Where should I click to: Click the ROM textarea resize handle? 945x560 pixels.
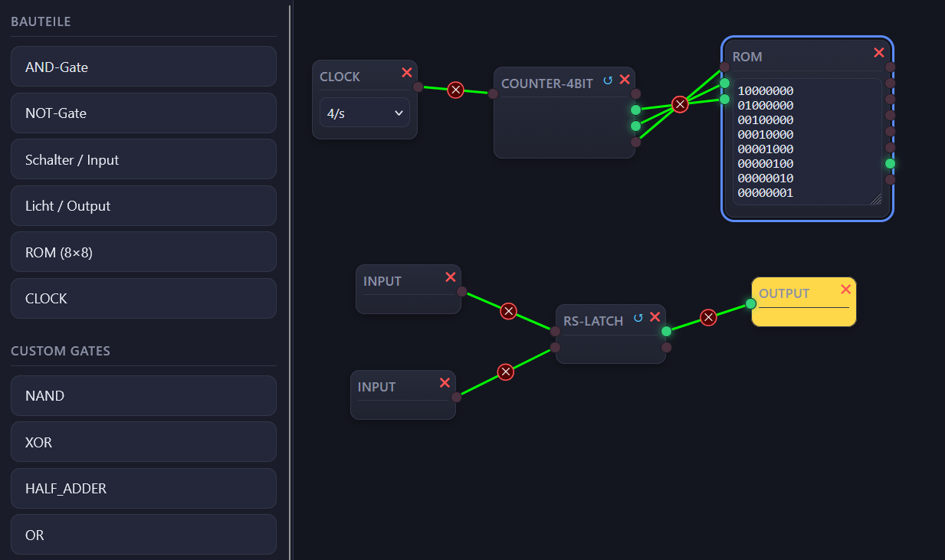click(x=875, y=199)
